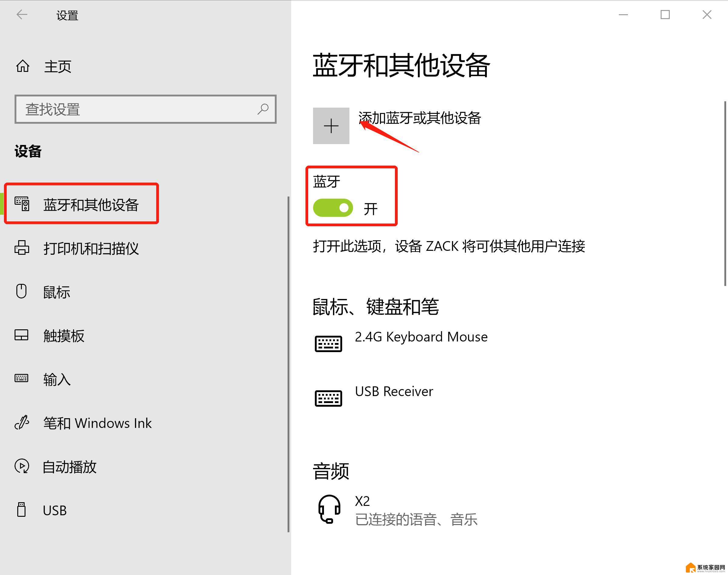Viewport: 728px width, 575px height.
Task: Click the keyboard icon beside 输入
Action: pos(22,378)
